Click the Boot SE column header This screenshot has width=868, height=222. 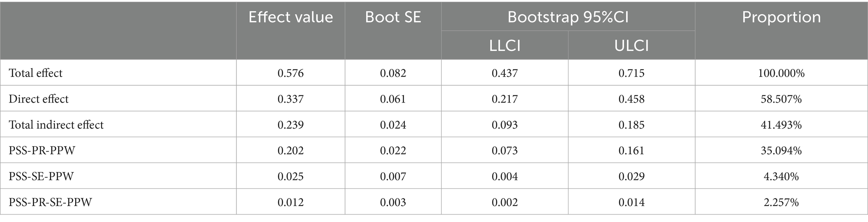393,17
